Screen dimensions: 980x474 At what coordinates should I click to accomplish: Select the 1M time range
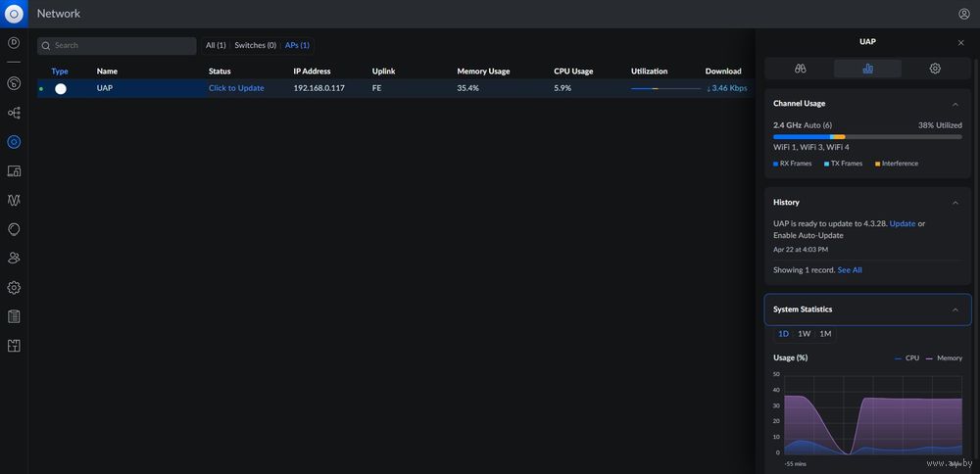tap(825, 334)
